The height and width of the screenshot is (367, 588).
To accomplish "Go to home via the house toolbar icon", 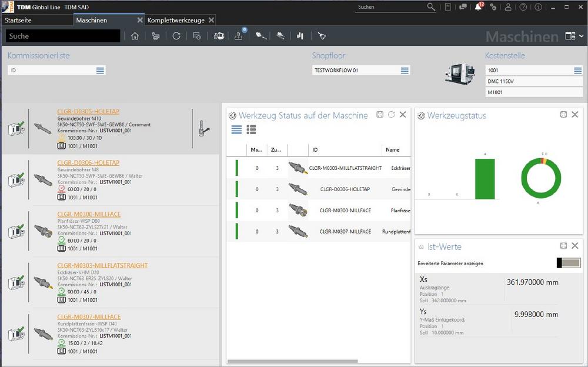I will [135, 36].
